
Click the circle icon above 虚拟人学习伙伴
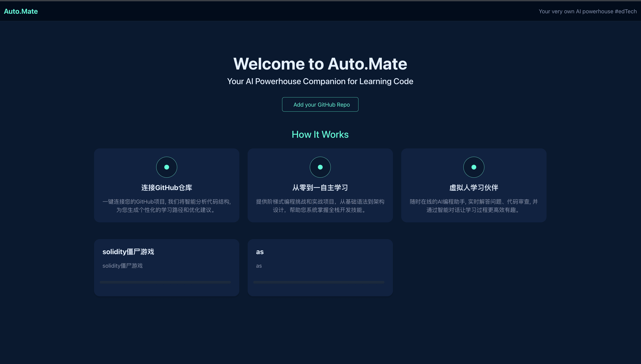(474, 167)
